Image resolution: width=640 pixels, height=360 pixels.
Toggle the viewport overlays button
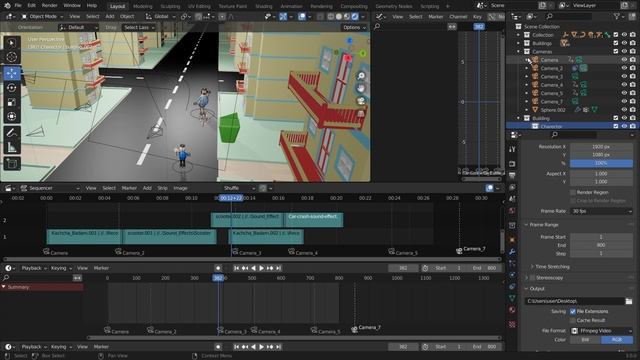[x=302, y=17]
